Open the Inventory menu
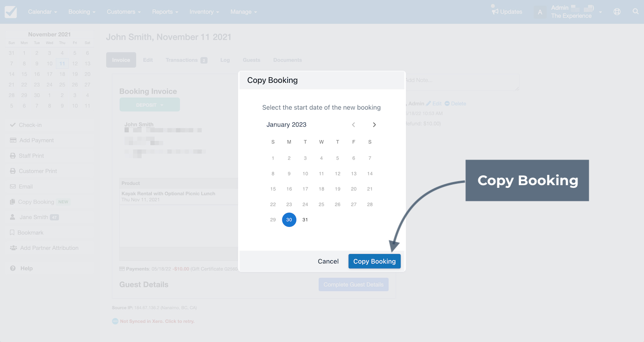This screenshot has width=644, height=342. [x=204, y=12]
